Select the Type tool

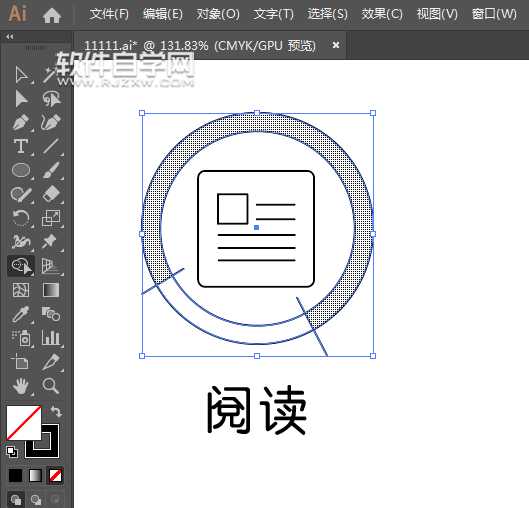(x=21, y=146)
